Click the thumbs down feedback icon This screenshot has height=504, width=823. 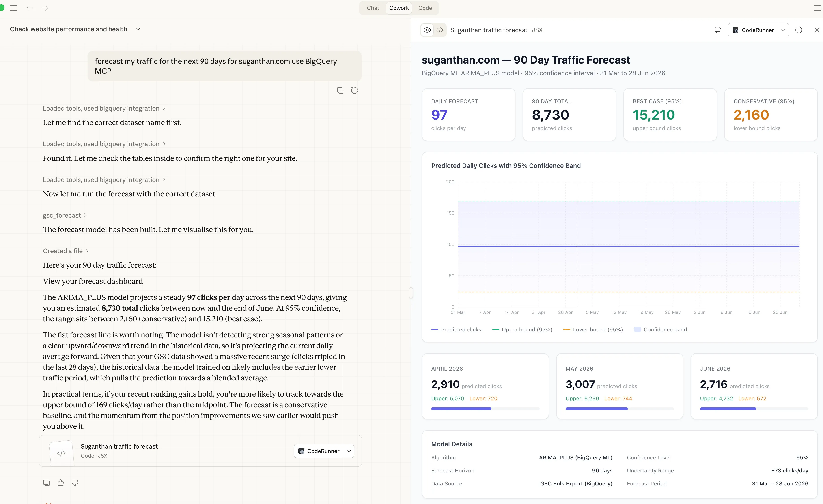pyautogui.click(x=75, y=483)
